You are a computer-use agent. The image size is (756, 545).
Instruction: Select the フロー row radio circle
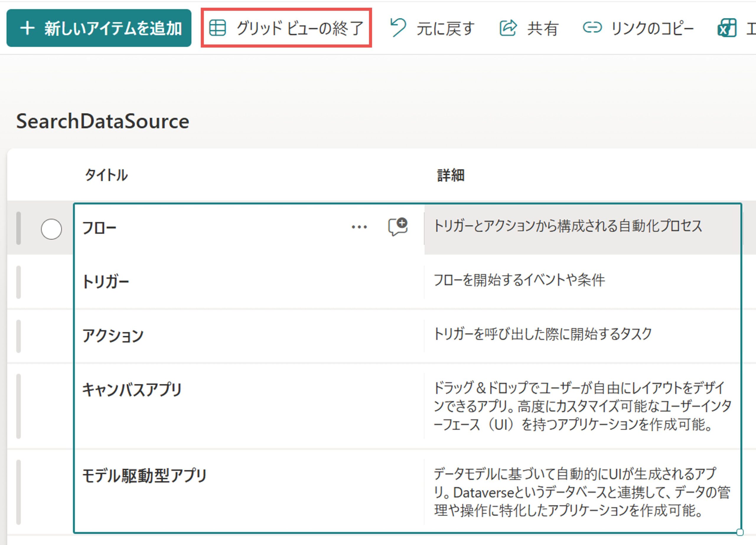(x=51, y=229)
